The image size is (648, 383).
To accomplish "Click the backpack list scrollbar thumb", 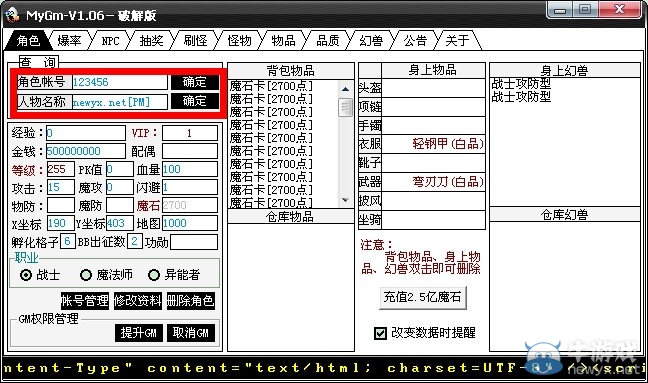I will click(x=345, y=107).
